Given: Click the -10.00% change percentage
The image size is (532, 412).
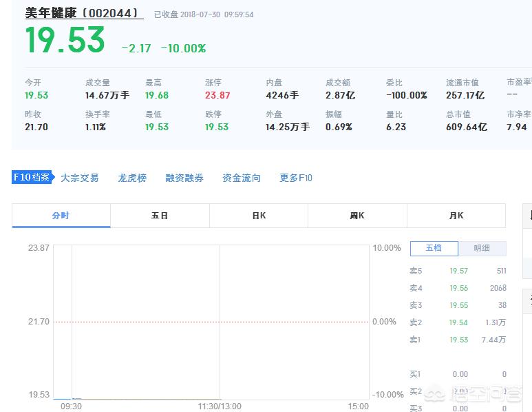Looking at the screenshot, I should pyautogui.click(x=183, y=48).
